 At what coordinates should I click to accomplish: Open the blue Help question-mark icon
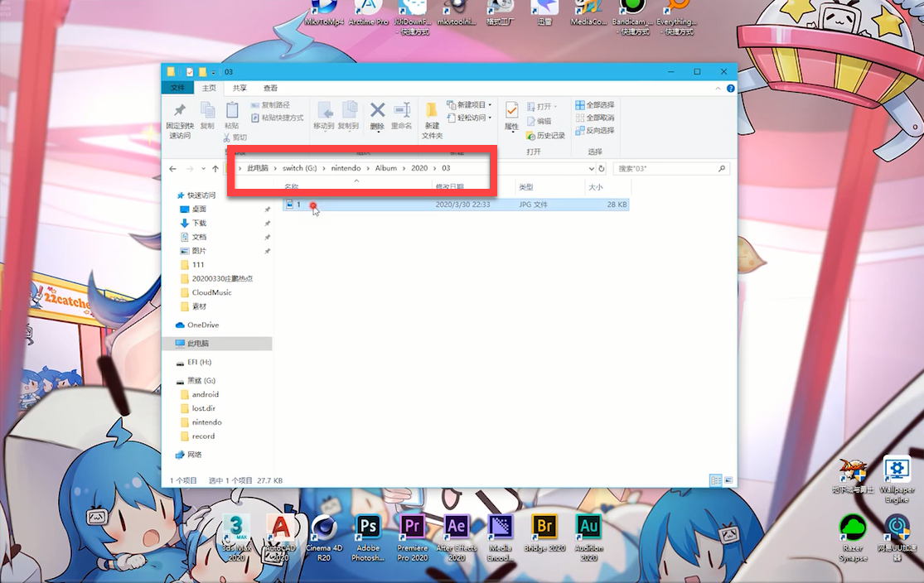(x=731, y=89)
